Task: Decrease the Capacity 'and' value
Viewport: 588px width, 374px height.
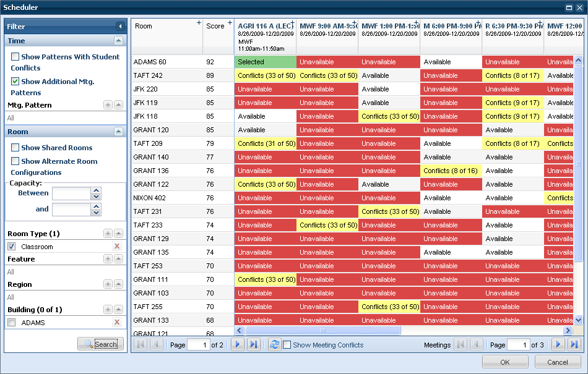Action: point(97,213)
